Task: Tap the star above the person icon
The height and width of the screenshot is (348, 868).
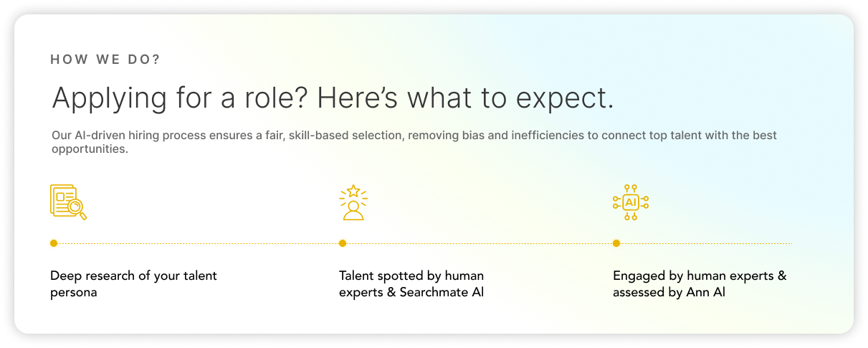Action: pyautogui.click(x=353, y=192)
